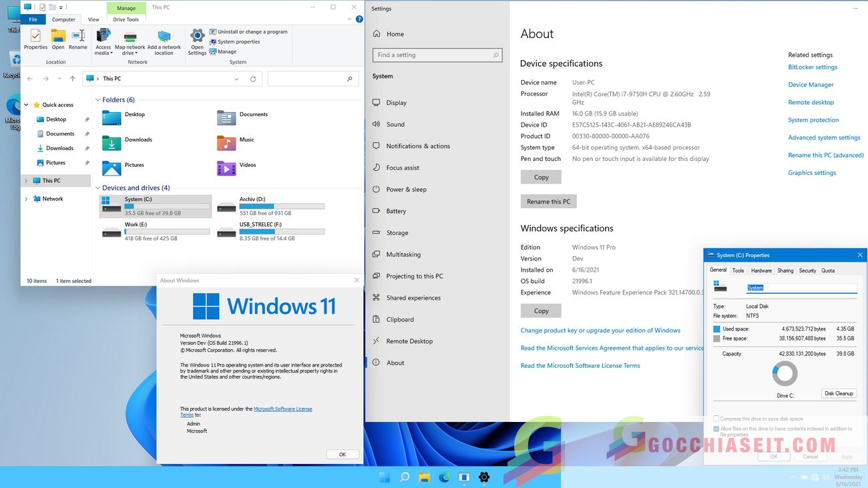The image size is (868, 488).
Task: Open the Videos folder
Action: click(x=226, y=168)
